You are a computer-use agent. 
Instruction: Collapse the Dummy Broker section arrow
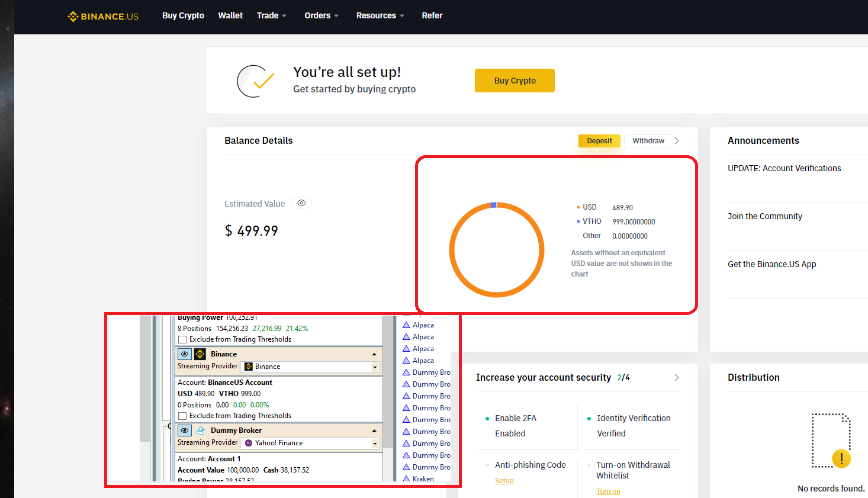tap(374, 430)
